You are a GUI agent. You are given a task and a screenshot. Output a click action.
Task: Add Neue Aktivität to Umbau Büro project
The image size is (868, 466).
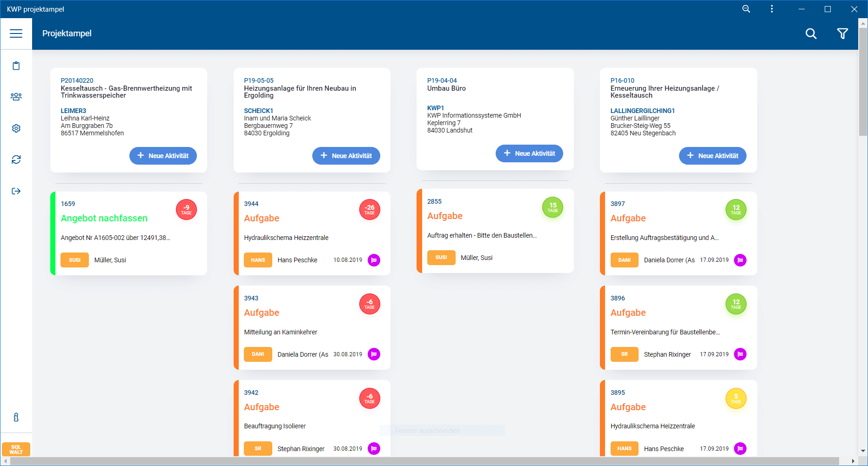pyautogui.click(x=529, y=153)
